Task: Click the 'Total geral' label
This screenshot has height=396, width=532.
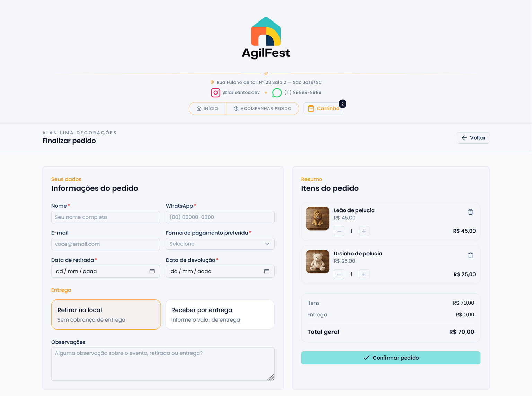Action: pos(323,332)
